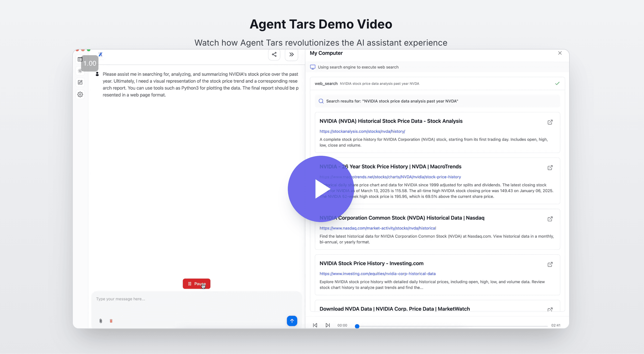Skip to next step in replay

point(328,325)
